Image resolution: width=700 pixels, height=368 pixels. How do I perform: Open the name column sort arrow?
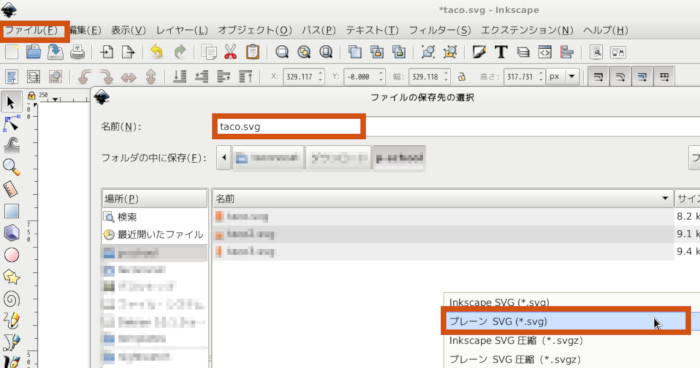[x=665, y=198]
